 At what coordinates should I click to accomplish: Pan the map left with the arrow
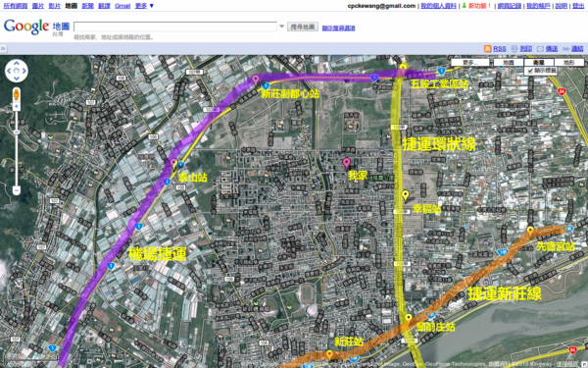click(x=9, y=71)
